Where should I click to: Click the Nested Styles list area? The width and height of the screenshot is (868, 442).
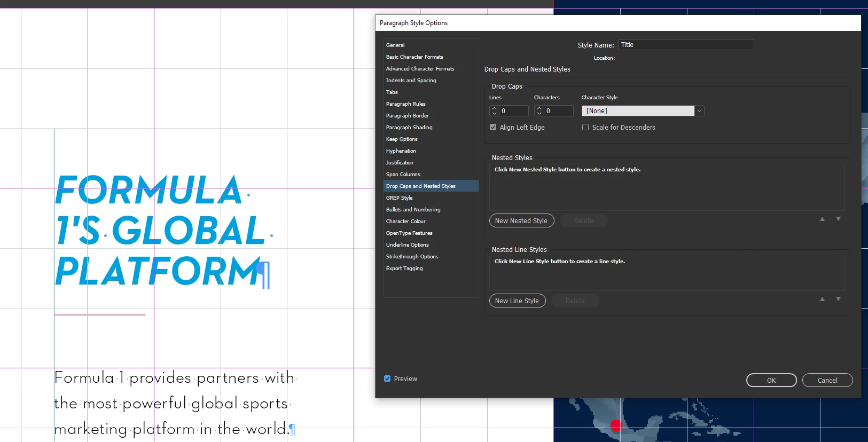click(667, 187)
